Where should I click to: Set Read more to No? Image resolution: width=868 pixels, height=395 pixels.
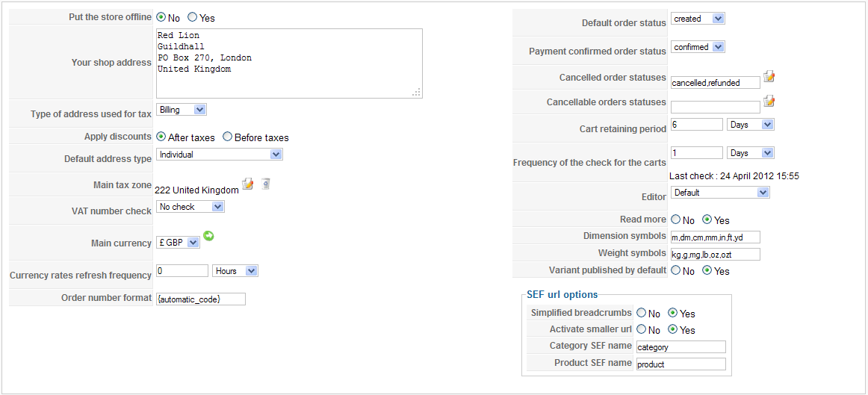pos(675,220)
